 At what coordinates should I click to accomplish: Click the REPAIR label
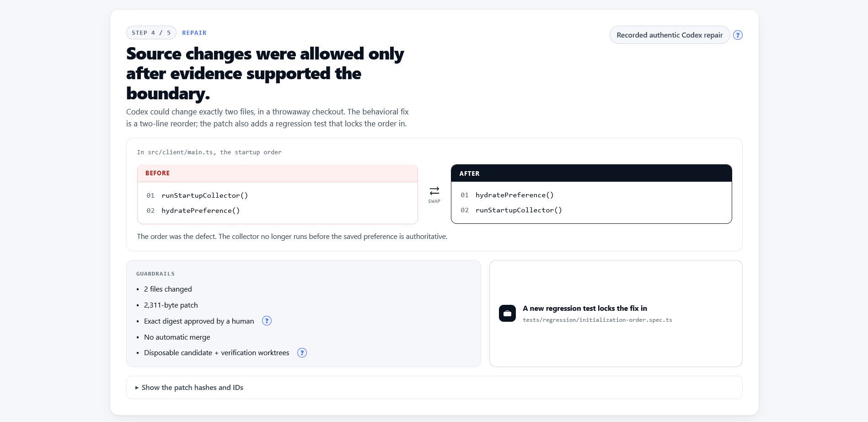click(194, 33)
